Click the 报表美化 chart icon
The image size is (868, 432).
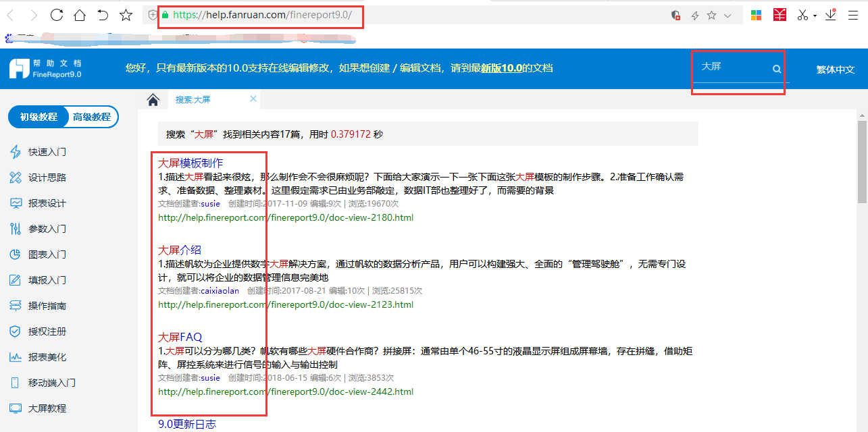pos(16,357)
